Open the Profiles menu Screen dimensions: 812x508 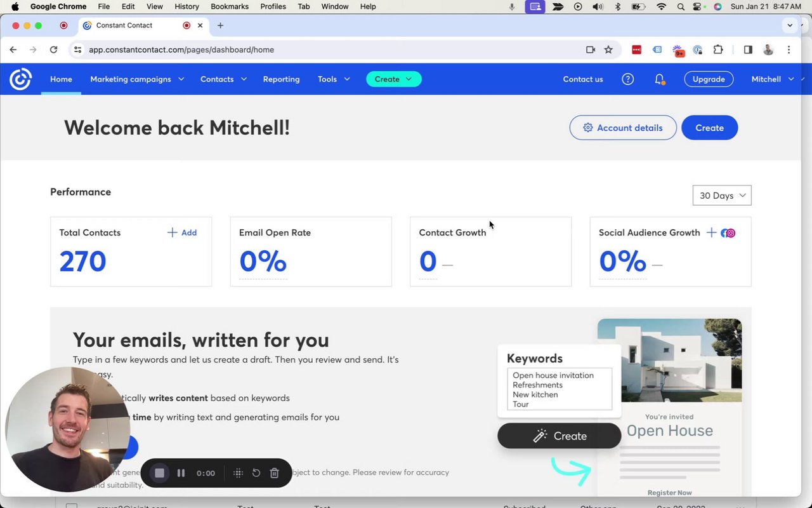coord(273,6)
